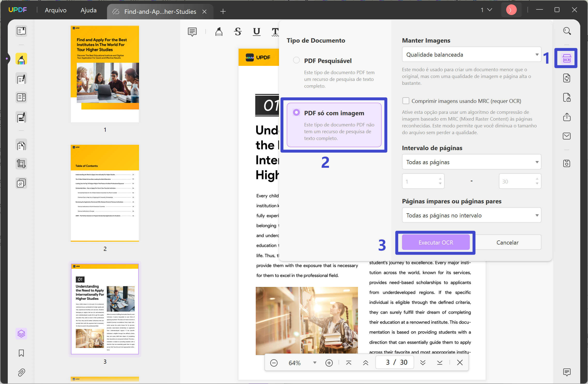The height and width of the screenshot is (384, 588).
Task: Expand the Todas as páginas dropdown
Action: pos(471,162)
